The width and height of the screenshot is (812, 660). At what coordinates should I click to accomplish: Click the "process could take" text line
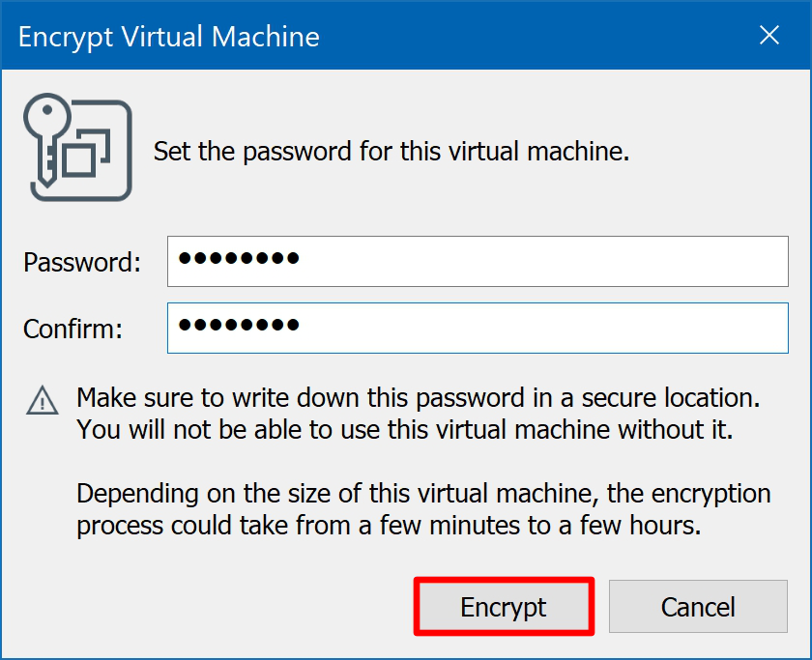(389, 527)
